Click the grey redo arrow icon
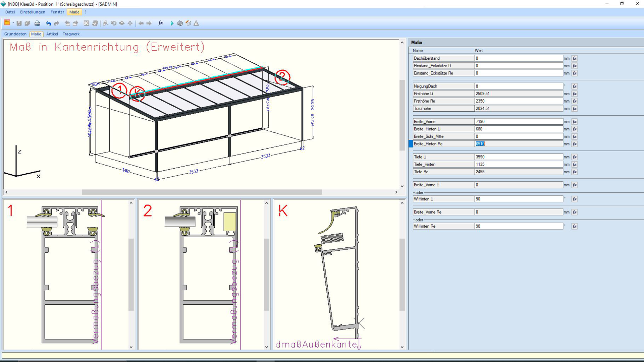The height and width of the screenshot is (362, 644). [56, 23]
